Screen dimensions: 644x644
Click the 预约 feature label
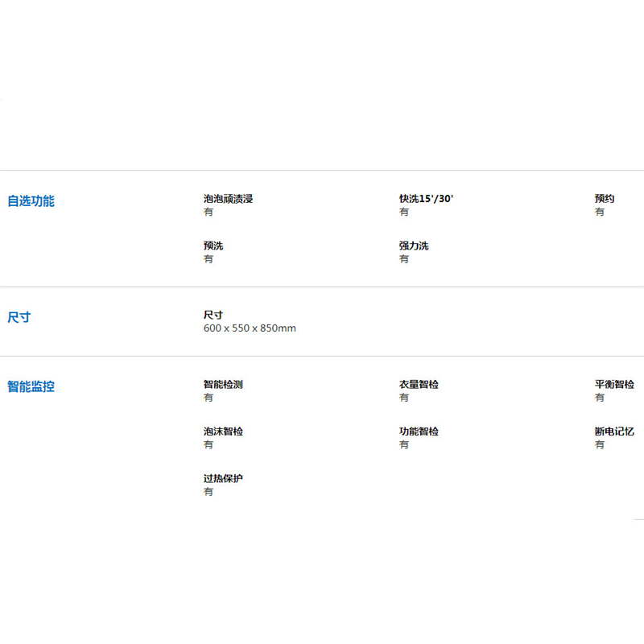click(x=605, y=199)
